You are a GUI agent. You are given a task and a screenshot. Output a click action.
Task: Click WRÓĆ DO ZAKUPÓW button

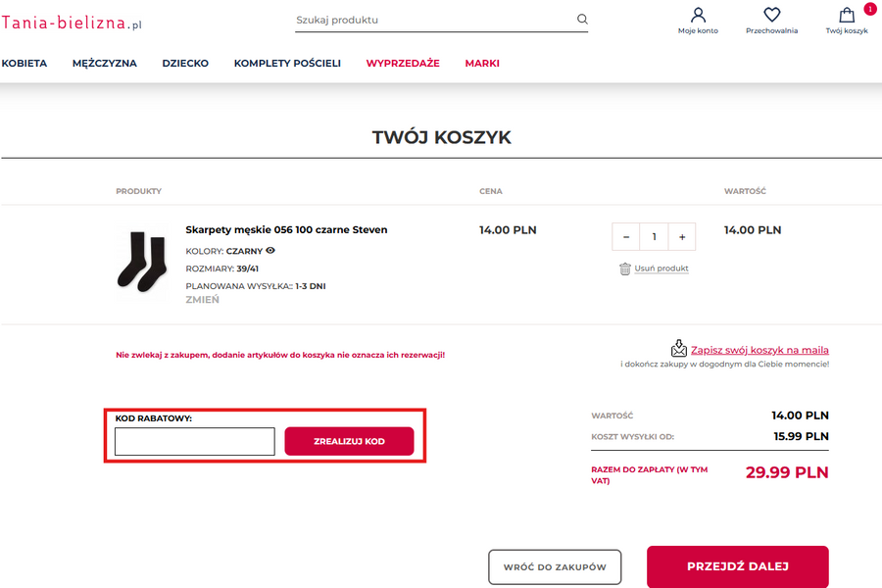pos(555,566)
